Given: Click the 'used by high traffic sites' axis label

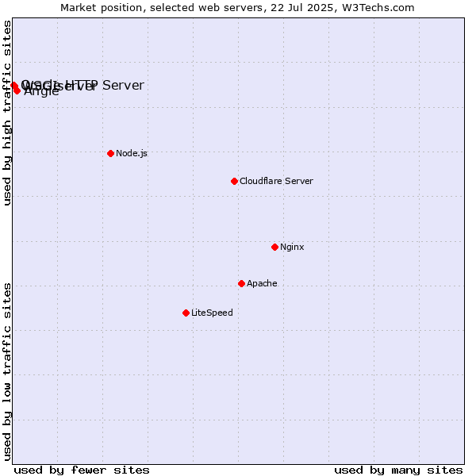Looking at the screenshot, I should 6,113.
